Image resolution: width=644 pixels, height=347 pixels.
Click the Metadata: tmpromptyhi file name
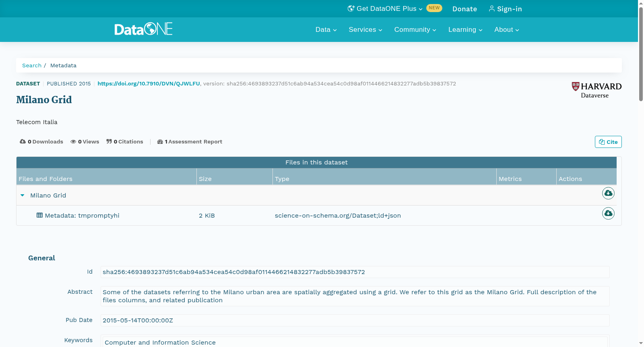tap(82, 215)
